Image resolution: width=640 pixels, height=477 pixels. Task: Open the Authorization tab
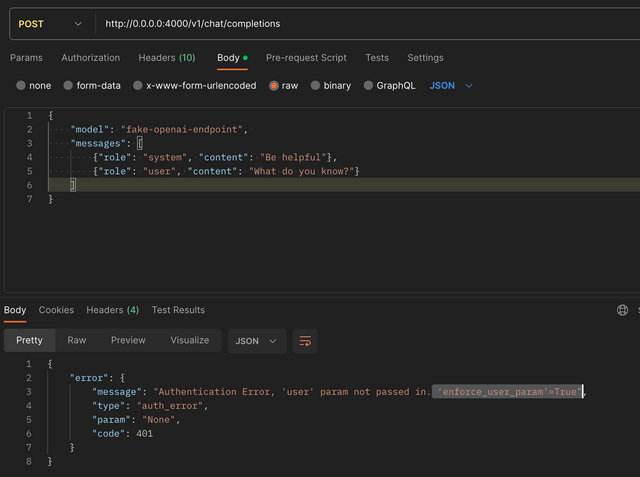tap(90, 58)
